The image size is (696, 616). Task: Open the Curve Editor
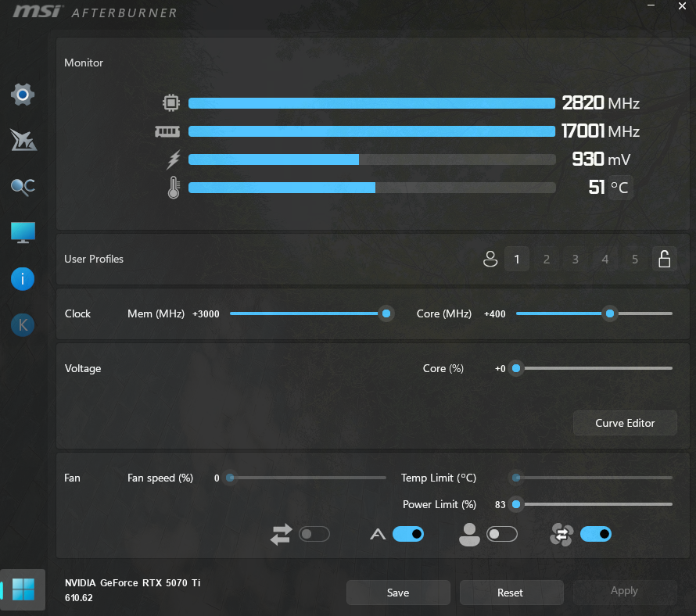pyautogui.click(x=625, y=423)
